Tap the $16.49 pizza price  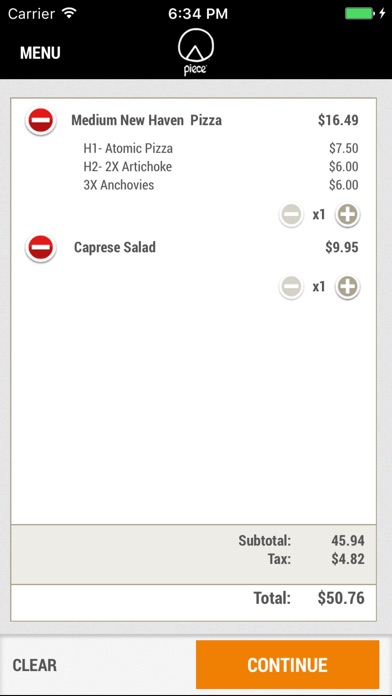tap(338, 120)
